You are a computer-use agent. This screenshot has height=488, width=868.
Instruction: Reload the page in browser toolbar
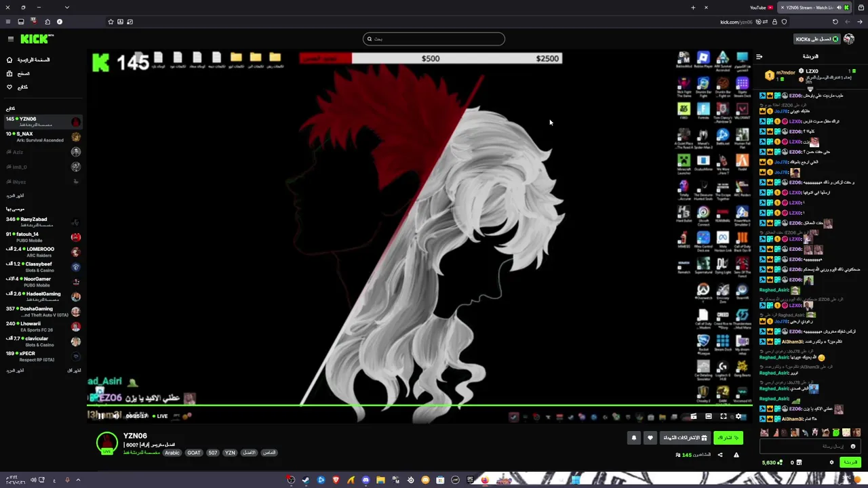tap(835, 22)
